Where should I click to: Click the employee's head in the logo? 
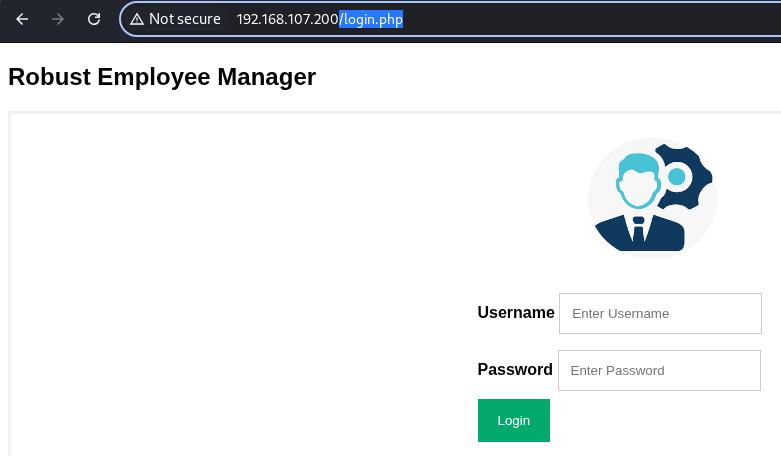(x=638, y=181)
